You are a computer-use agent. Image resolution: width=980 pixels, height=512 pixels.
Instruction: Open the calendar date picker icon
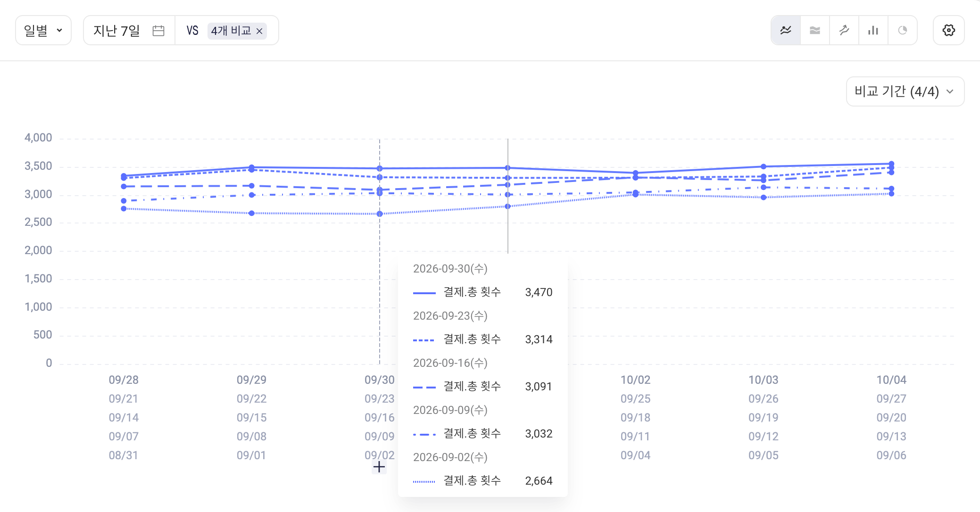(158, 31)
